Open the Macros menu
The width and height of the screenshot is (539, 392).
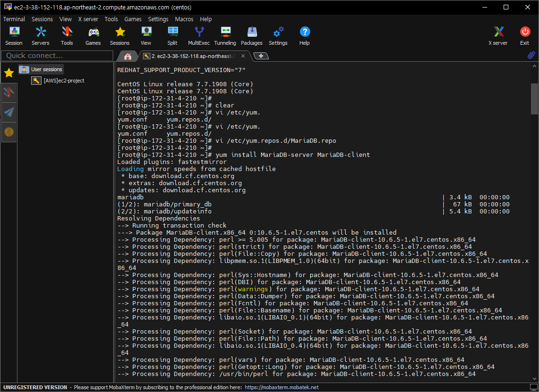pyautogui.click(x=184, y=19)
